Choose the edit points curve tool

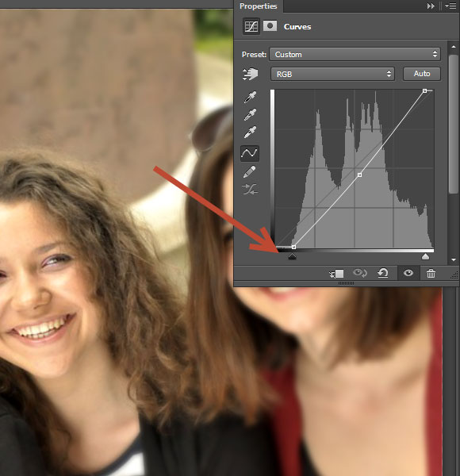point(250,152)
